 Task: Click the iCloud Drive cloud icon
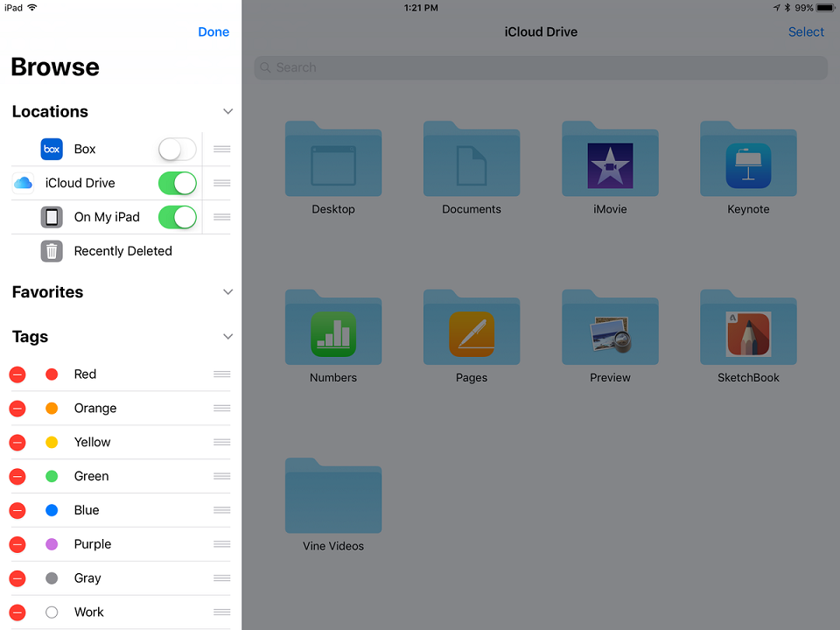point(23,183)
